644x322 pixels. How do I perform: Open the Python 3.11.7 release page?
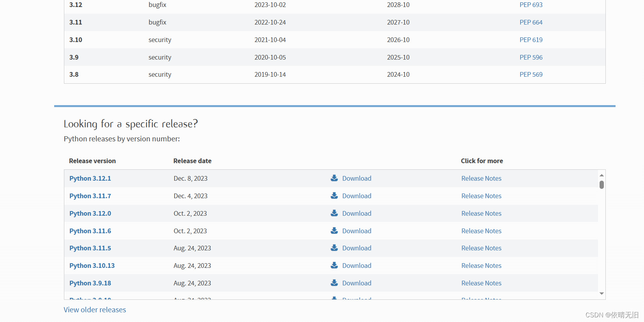(90, 196)
